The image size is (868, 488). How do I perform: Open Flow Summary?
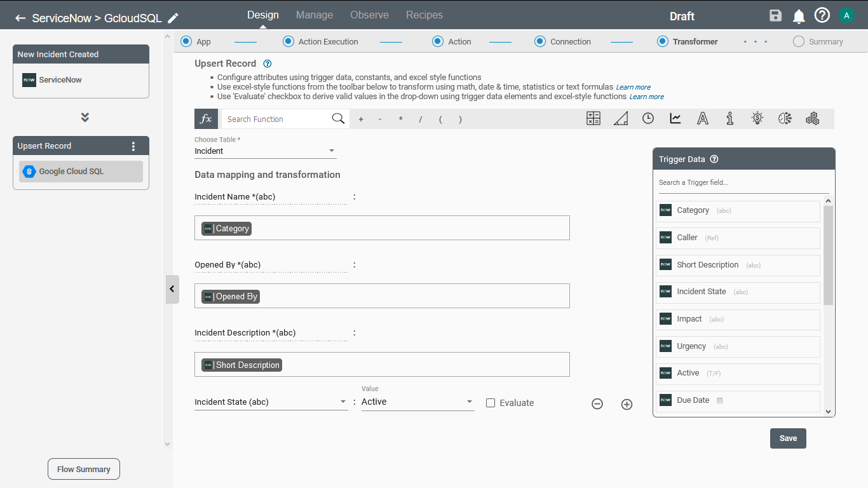[x=84, y=470]
